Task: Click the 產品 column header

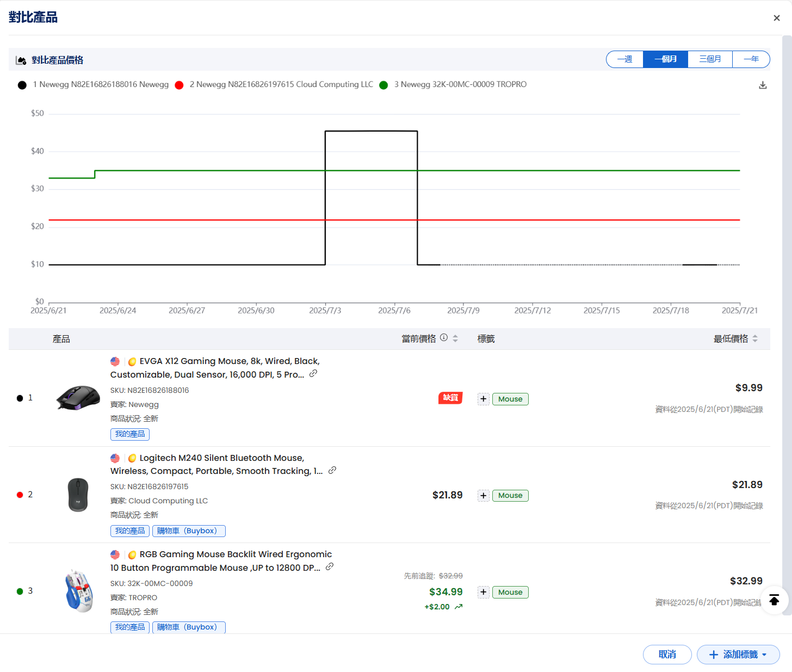Action: point(61,339)
